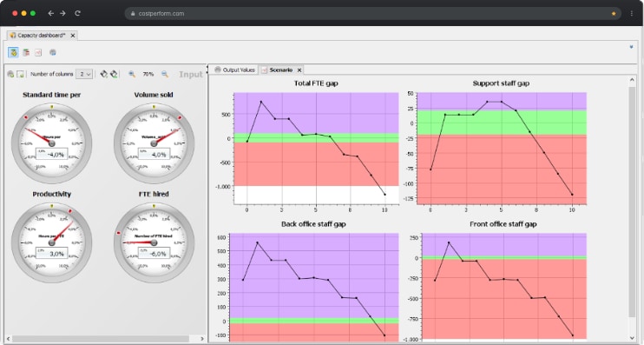Click the yellow top marker on Productivity gauge
Image resolution: width=644 pixels, height=345 pixels.
pyautogui.click(x=51, y=206)
